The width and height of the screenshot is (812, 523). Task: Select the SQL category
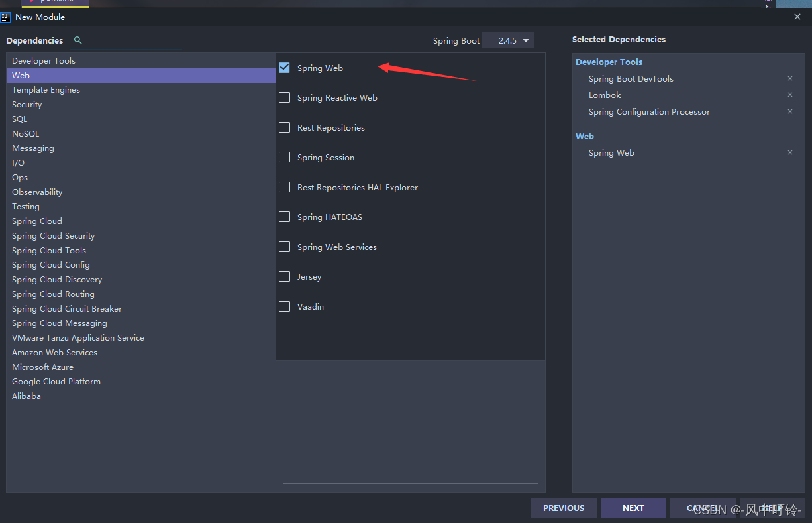141,119
